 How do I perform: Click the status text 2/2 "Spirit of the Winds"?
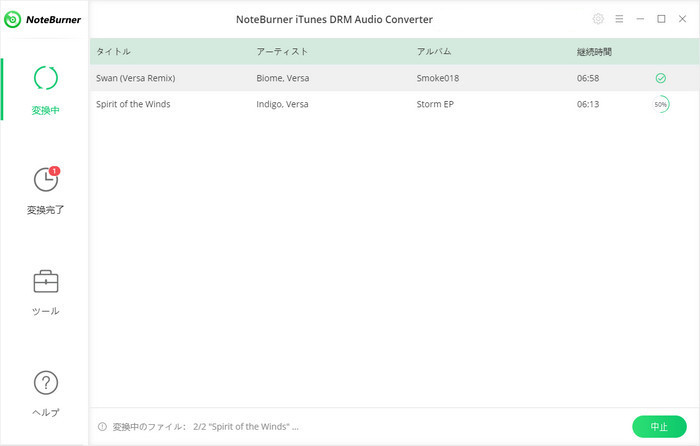point(246,427)
